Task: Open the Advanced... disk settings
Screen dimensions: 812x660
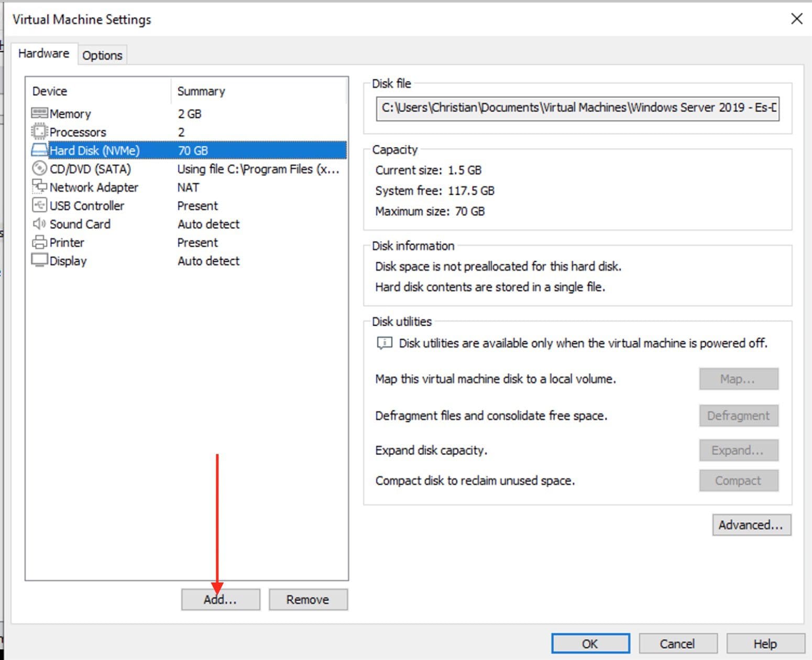Action: (x=751, y=525)
